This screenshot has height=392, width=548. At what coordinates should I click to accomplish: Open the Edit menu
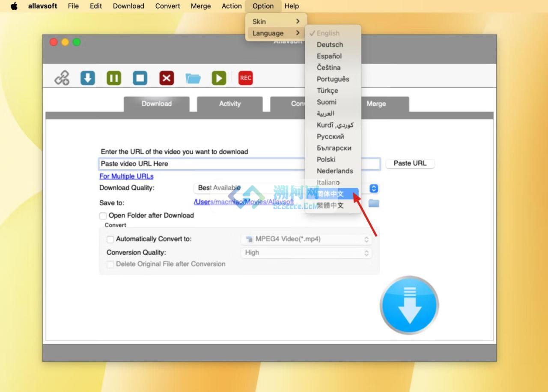[96, 6]
